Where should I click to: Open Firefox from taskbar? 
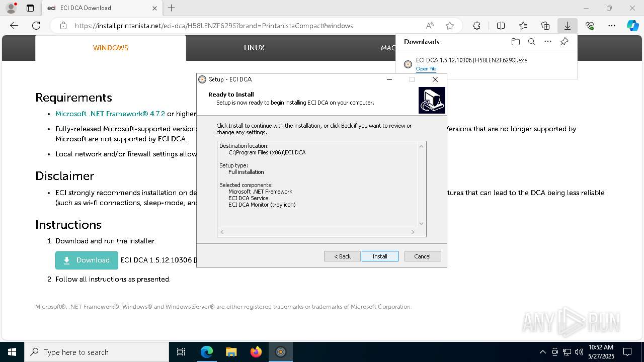click(256, 352)
